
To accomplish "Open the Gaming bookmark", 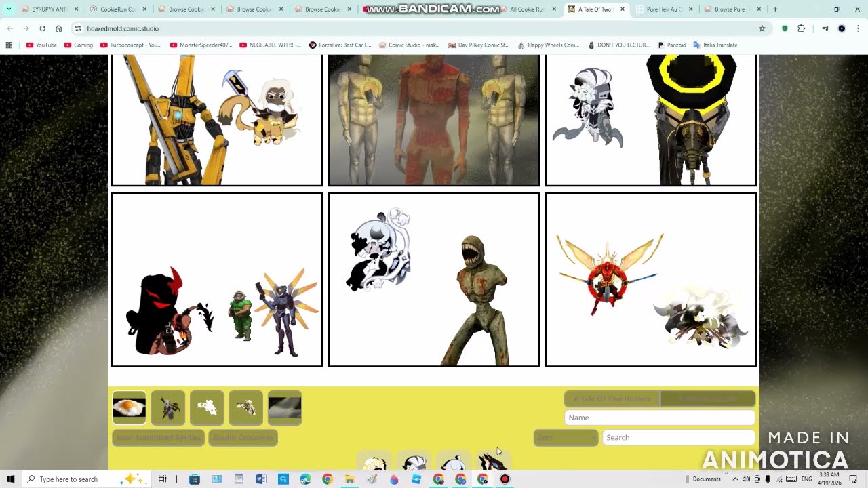I will click(x=79, y=45).
